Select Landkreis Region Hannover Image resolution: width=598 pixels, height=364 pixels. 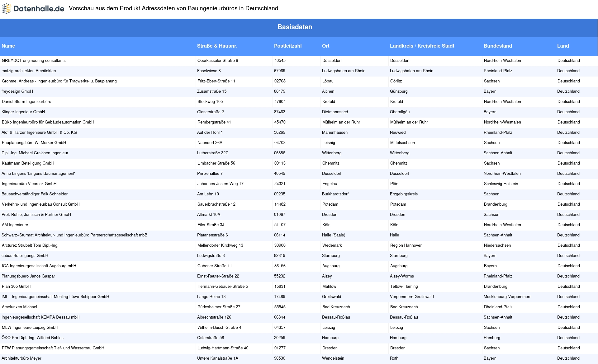[406, 245]
